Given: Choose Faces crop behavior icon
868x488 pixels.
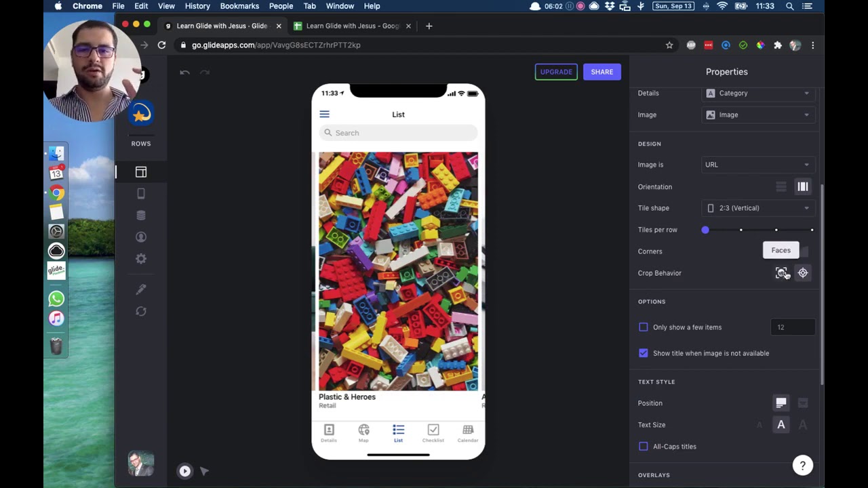Looking at the screenshot, I should pos(782,273).
